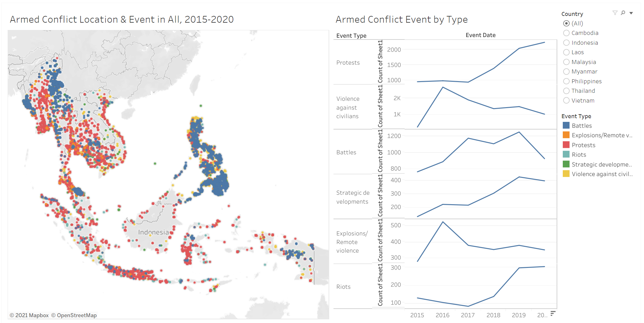
Task: Click the teal Riots legend swatch
Action: pyautogui.click(x=566, y=155)
